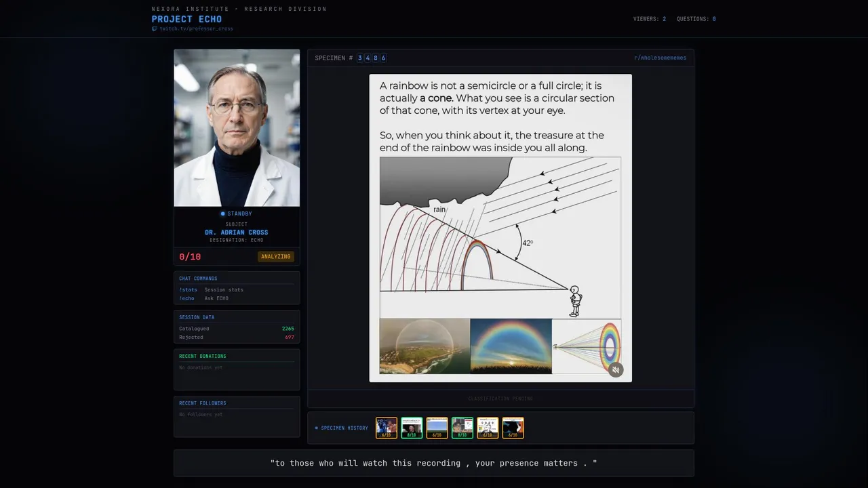
Task: Click the Catalogued count 2265
Action: coord(288,329)
